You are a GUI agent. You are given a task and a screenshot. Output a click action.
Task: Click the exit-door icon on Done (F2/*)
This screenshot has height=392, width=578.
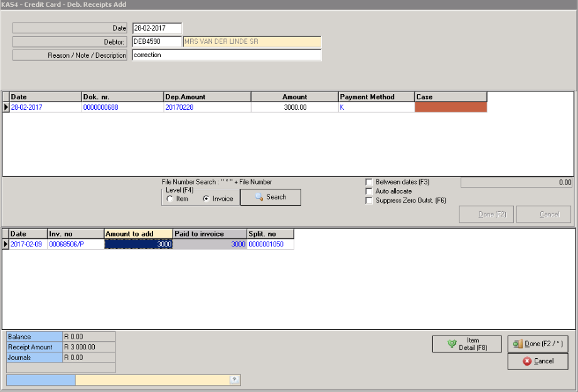518,344
